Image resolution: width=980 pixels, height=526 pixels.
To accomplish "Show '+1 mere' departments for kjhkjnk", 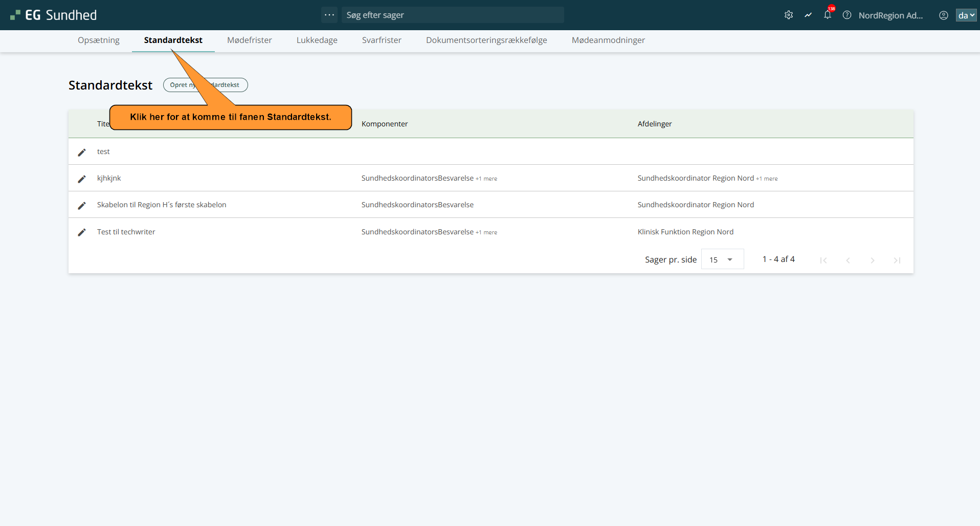I will point(766,179).
